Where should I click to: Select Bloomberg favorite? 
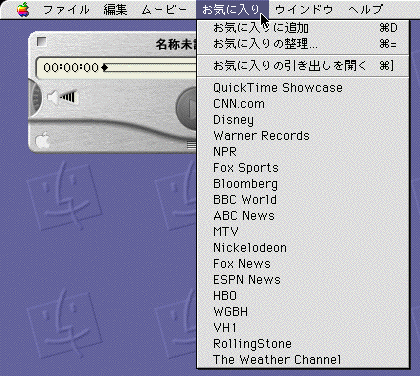pyautogui.click(x=303, y=184)
